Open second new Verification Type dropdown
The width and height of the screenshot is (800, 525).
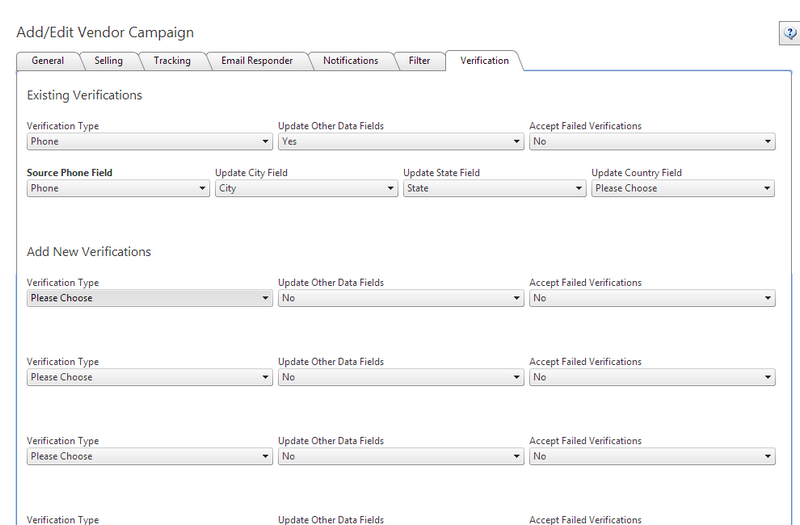click(149, 377)
